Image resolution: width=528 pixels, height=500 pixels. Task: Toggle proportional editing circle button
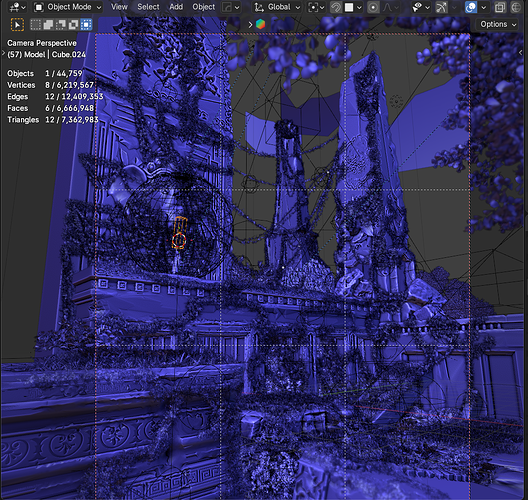click(373, 7)
